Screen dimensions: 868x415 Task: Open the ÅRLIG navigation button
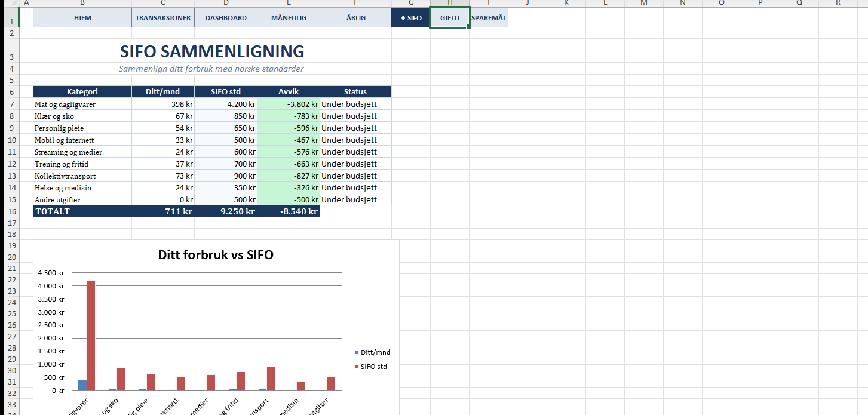[x=355, y=18]
